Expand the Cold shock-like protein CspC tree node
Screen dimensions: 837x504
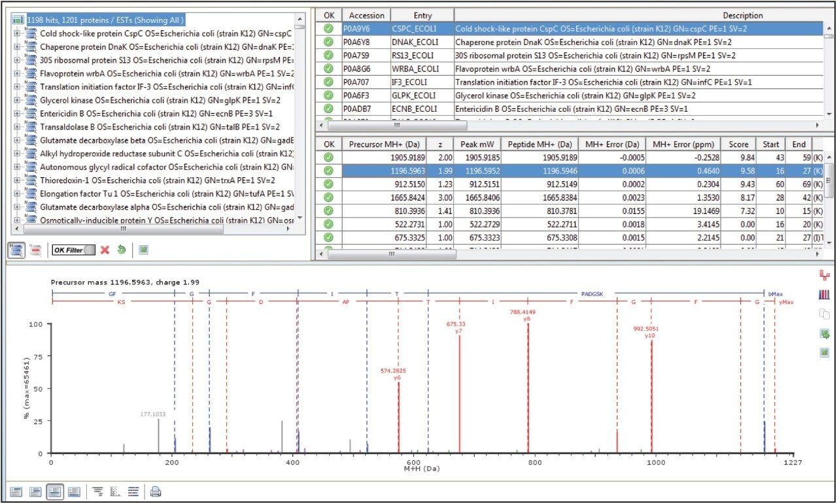click(x=16, y=33)
